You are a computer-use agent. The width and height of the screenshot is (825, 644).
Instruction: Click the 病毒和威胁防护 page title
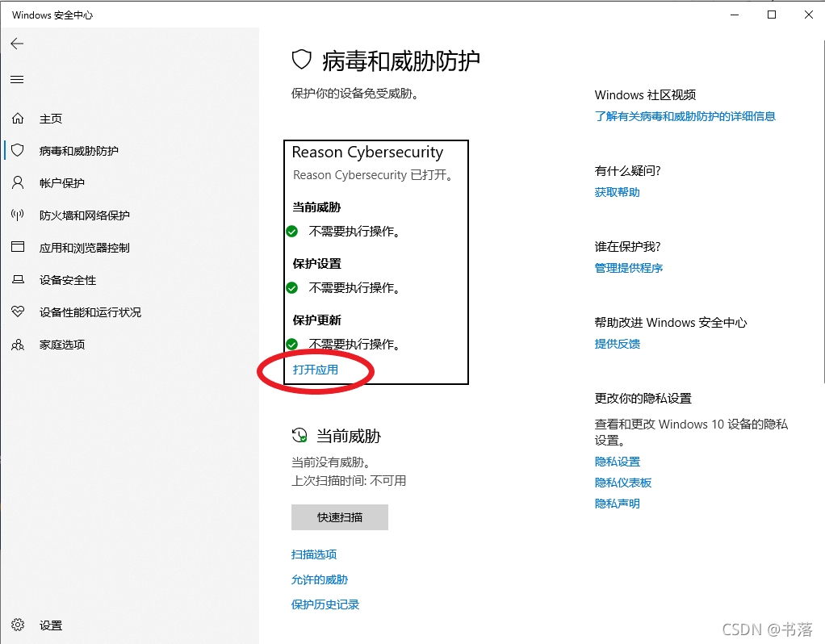pos(401,61)
